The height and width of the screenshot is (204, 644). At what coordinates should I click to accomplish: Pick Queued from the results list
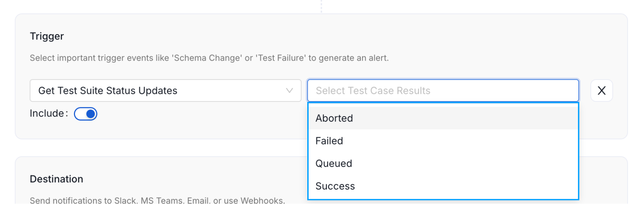(334, 163)
